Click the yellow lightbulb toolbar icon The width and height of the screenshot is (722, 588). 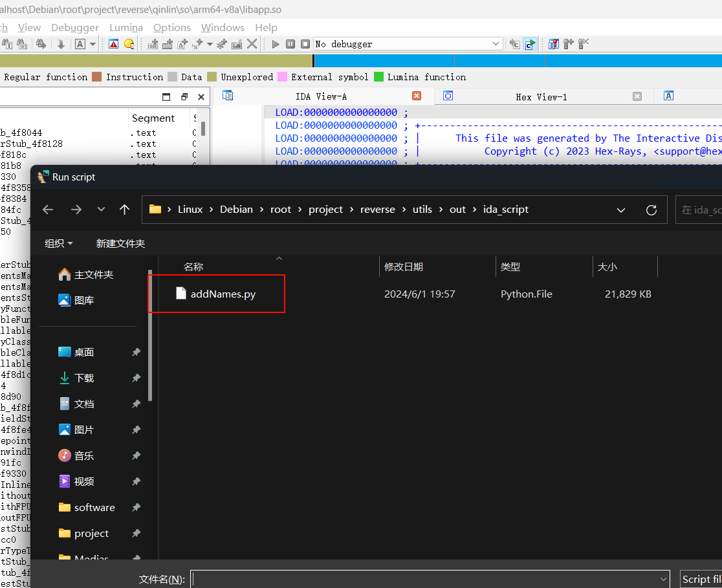pos(129,44)
